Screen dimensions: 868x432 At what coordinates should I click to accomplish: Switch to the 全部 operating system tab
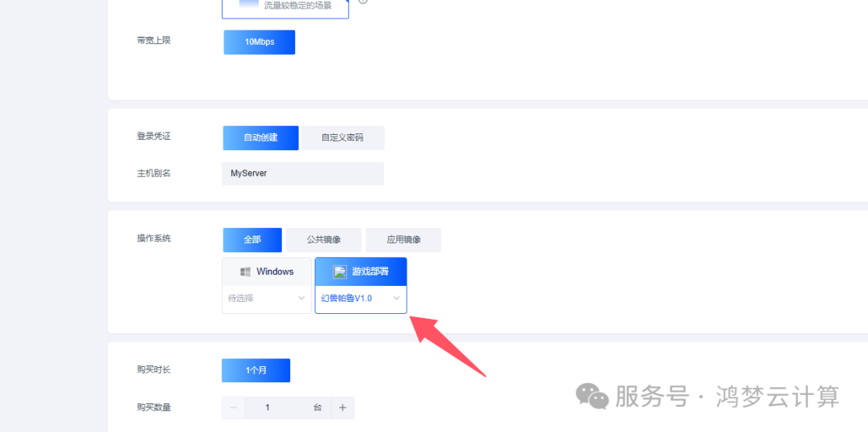pos(252,240)
